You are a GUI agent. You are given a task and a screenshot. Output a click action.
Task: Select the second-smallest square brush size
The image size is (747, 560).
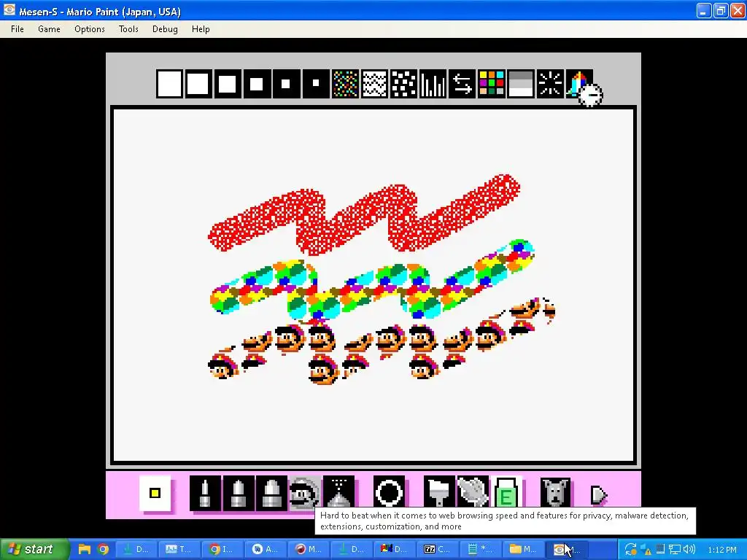(x=286, y=84)
